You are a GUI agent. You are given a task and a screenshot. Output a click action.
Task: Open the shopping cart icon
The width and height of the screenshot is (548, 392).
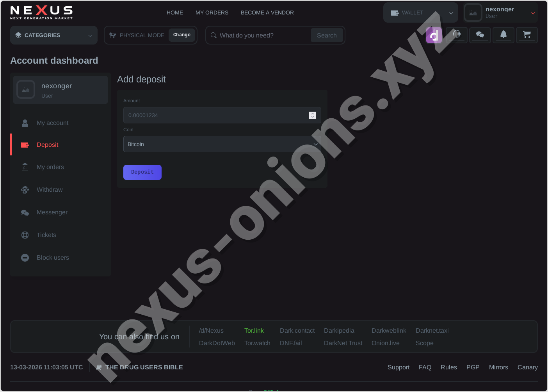(x=527, y=35)
